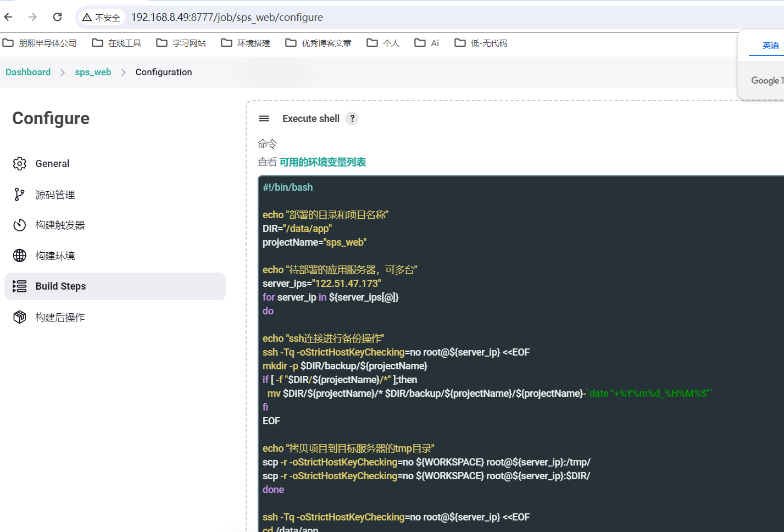Click the not-secure warning icon

pyautogui.click(x=87, y=18)
